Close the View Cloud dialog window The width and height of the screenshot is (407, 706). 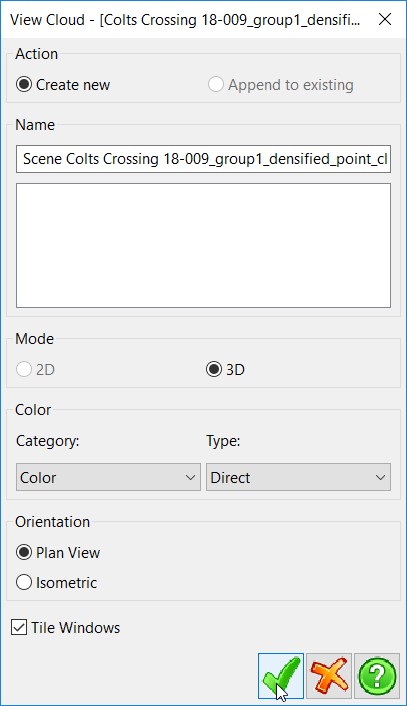385,19
